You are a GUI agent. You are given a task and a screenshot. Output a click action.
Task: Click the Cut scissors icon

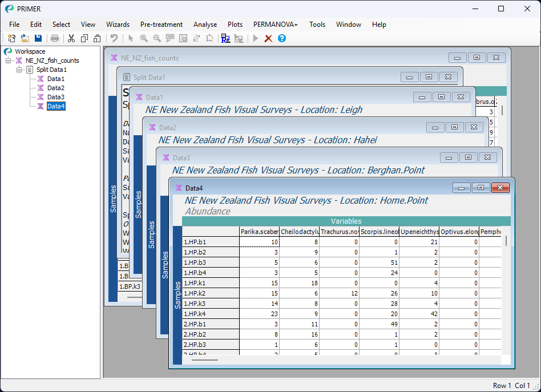pos(71,38)
